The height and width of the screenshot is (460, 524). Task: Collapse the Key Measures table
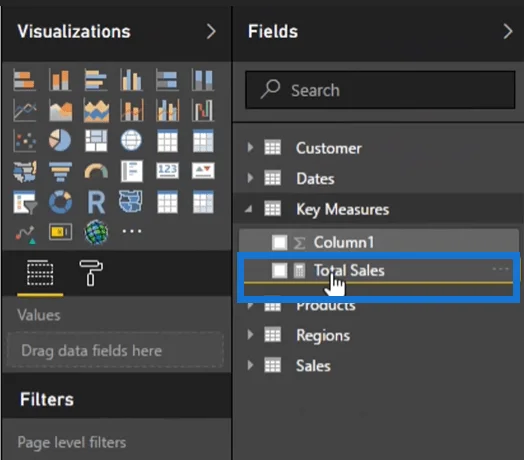click(x=248, y=209)
